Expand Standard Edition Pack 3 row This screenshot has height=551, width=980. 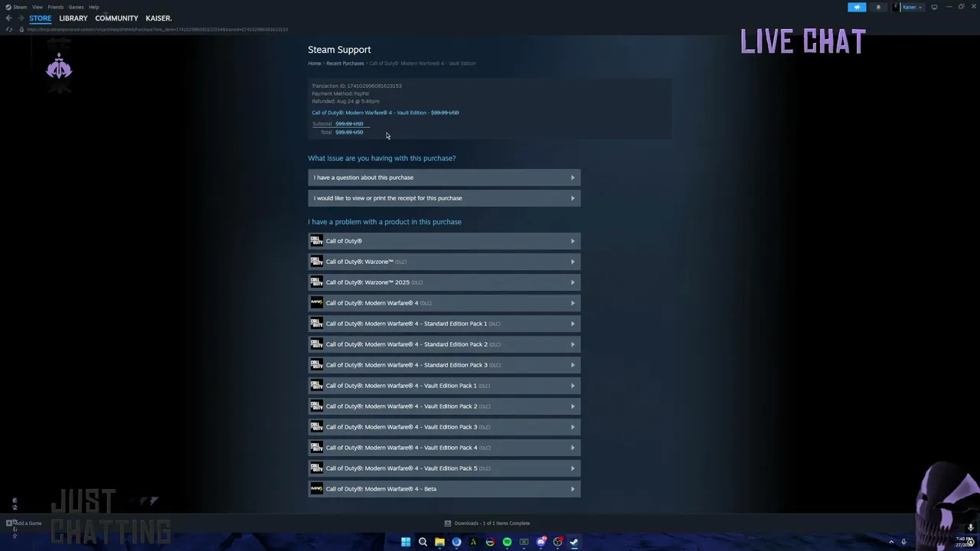click(444, 365)
